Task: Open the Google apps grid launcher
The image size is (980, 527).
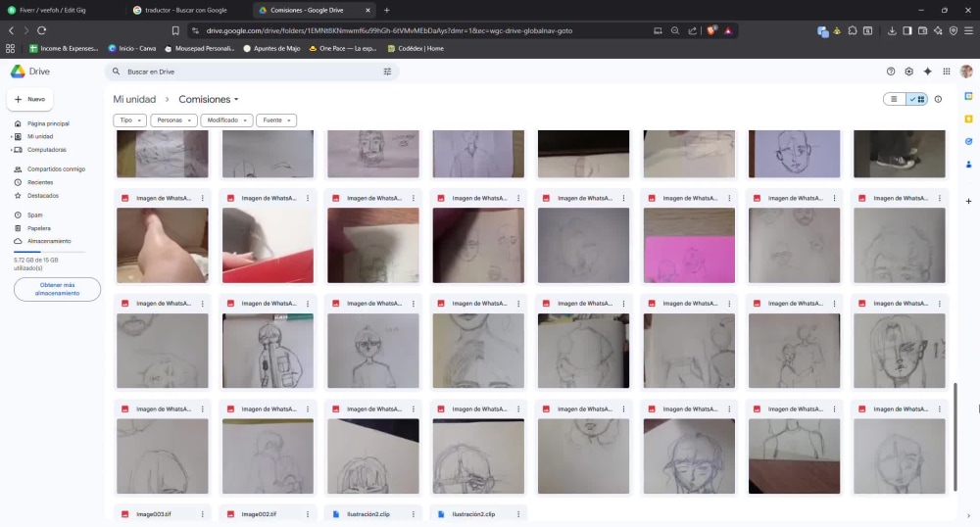Action: [x=947, y=72]
